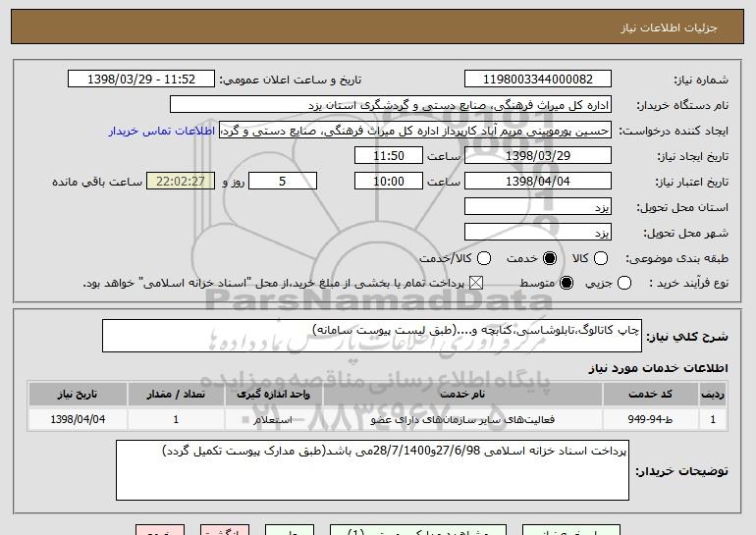Click the creation time field 11:50
Screen dimensions: 756x535
(x=389, y=156)
